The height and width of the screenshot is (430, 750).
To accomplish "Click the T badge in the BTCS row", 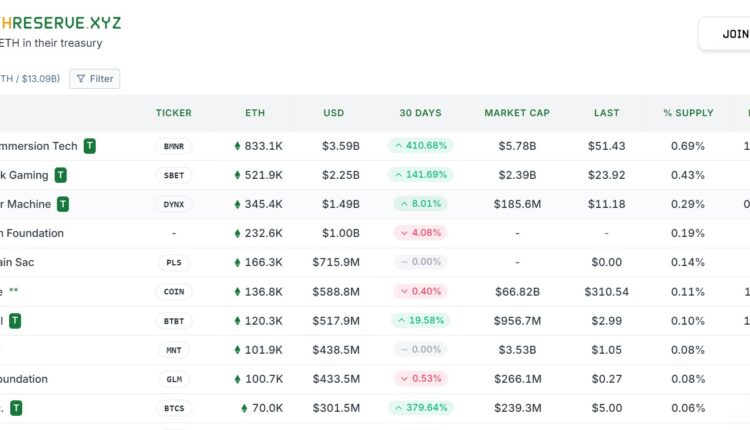I will 17,408.
